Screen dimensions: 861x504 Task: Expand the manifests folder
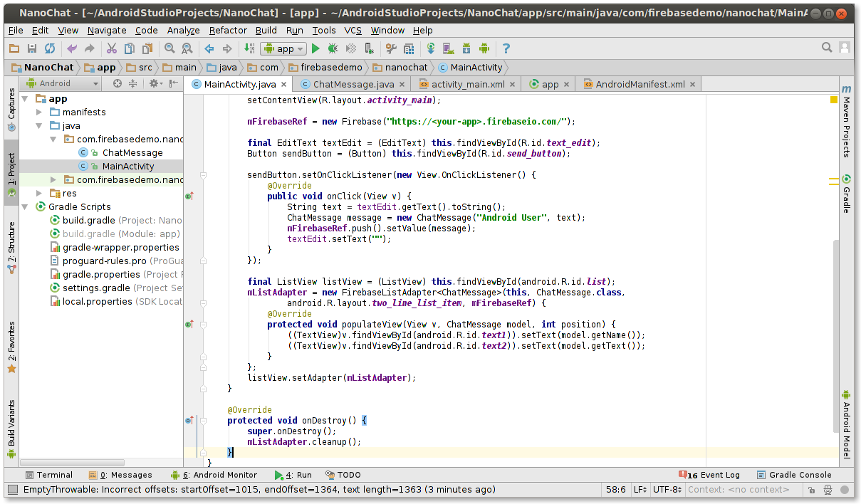(x=39, y=112)
